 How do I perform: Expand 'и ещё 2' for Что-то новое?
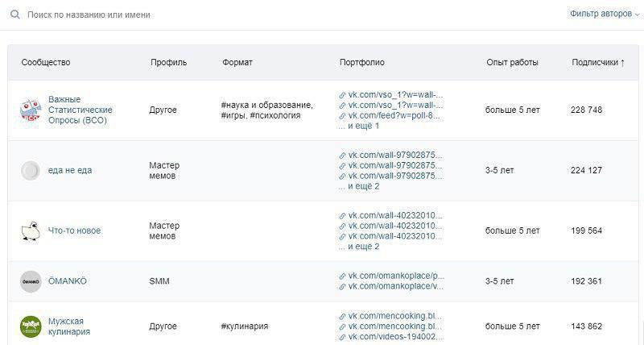[x=364, y=247]
